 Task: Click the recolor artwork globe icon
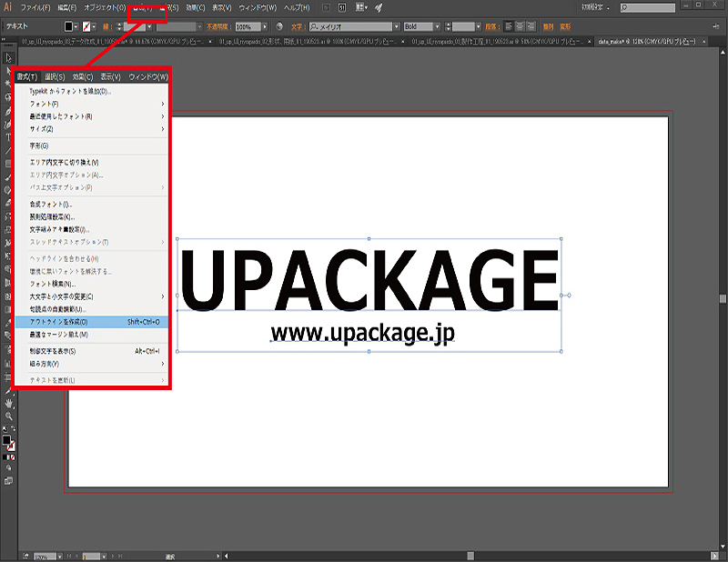[x=279, y=26]
